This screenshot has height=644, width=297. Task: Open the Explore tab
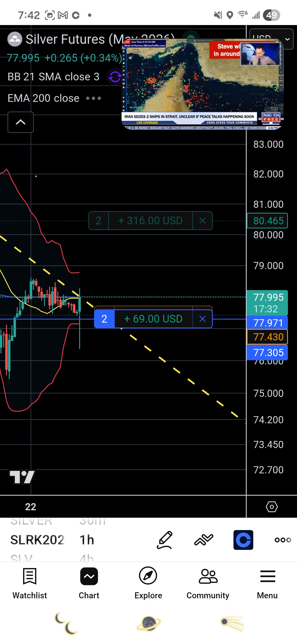point(148,583)
